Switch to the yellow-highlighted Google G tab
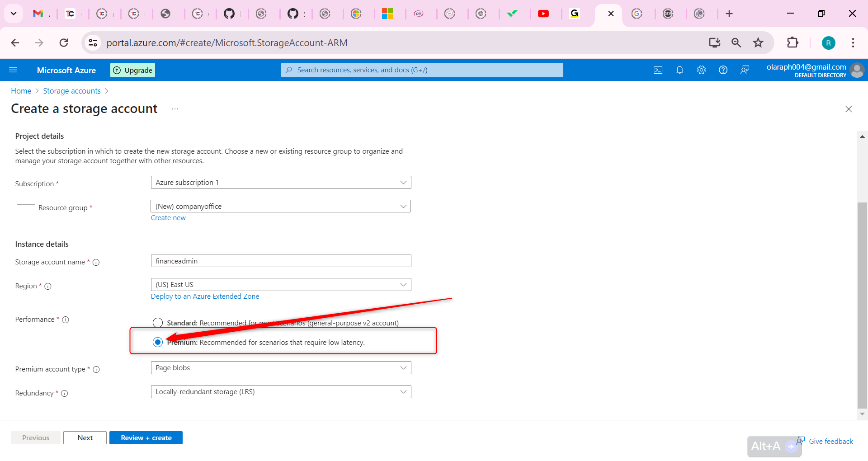Screen dimensions: 868x461 pos(575,14)
